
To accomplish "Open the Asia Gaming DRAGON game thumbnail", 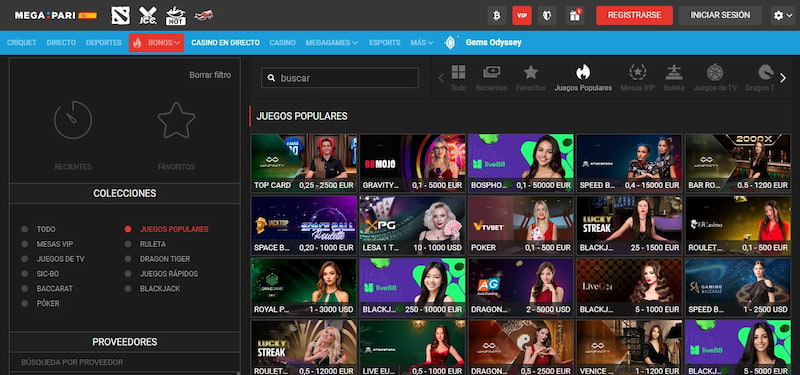I will 521,287.
